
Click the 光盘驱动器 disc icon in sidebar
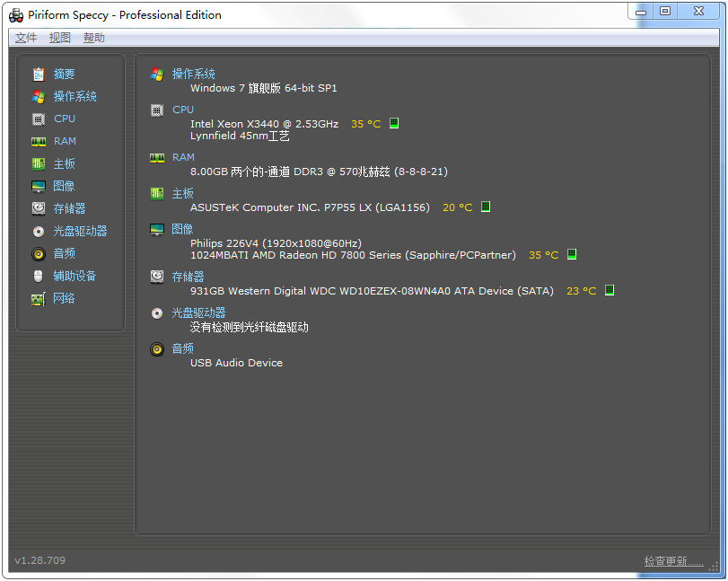(x=39, y=232)
